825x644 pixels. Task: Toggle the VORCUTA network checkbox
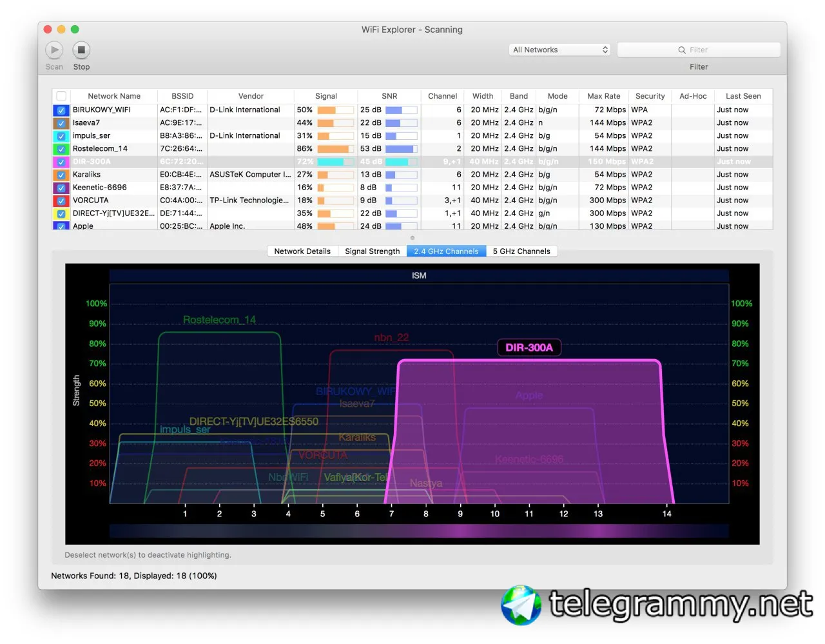pyautogui.click(x=61, y=200)
